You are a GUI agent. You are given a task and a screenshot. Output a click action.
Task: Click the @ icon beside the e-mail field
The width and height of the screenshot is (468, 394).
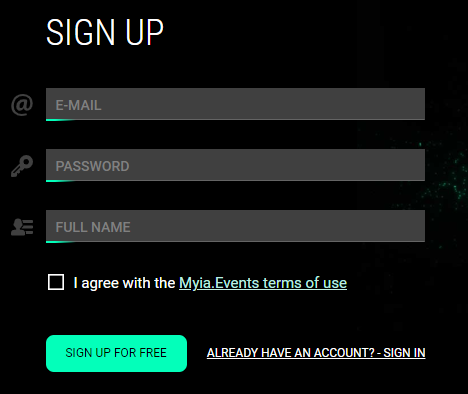tap(22, 105)
